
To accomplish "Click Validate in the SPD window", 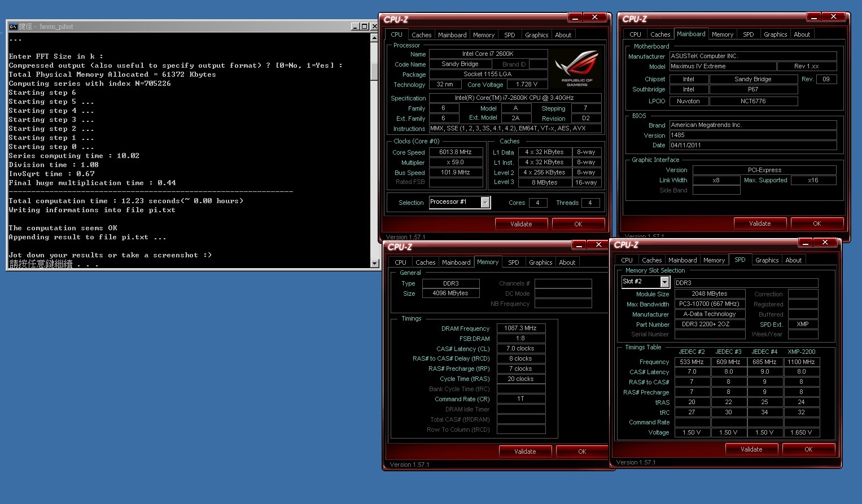I will click(x=751, y=449).
